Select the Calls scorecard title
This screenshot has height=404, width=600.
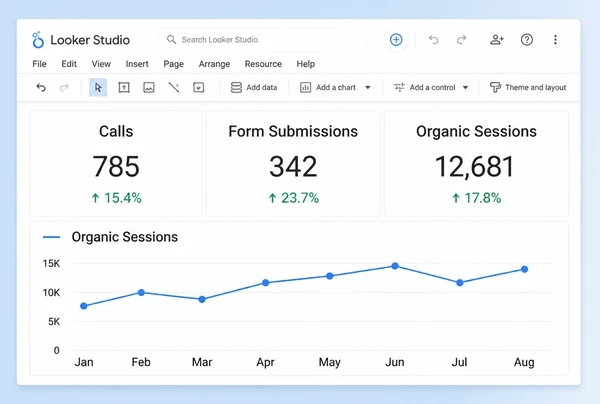116,131
